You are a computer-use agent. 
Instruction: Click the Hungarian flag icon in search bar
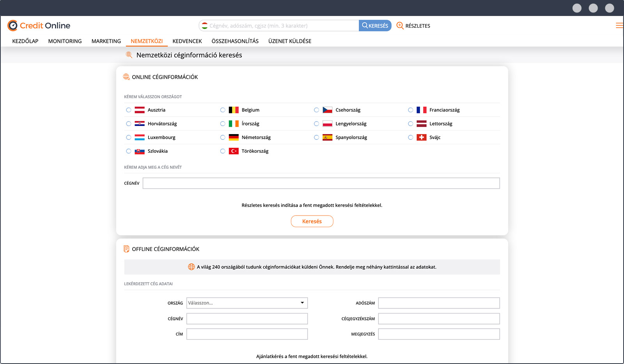205,26
